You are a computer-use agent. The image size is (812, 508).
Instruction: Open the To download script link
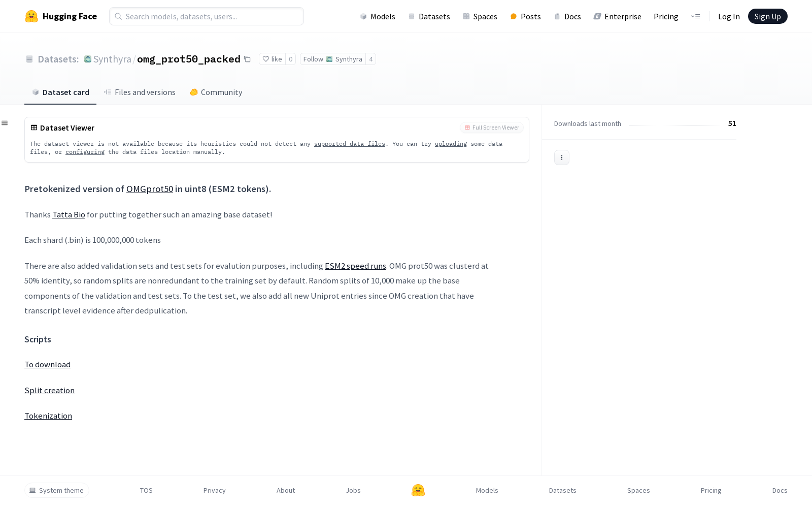[48, 364]
